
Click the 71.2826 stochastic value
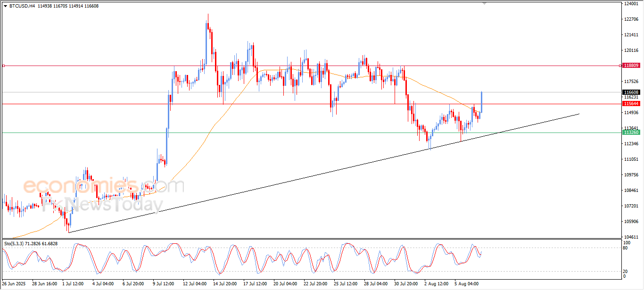(x=32, y=244)
